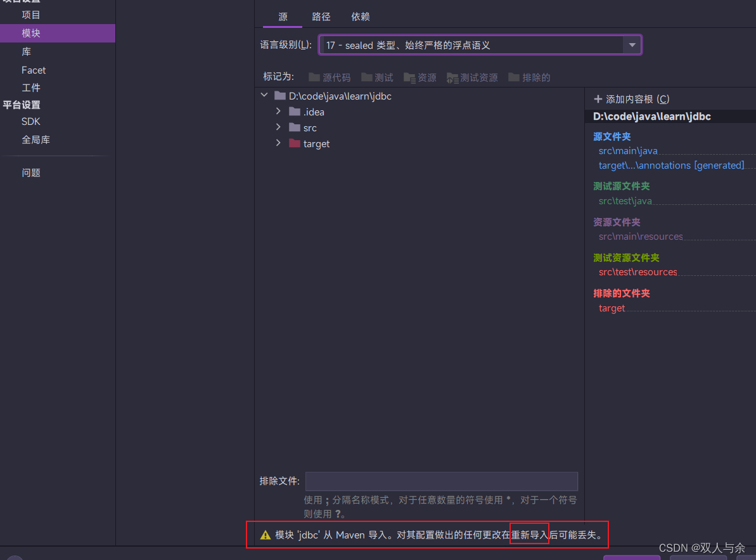This screenshot has width=756, height=560.
Task: Switch to the 路径 tab
Action: coord(321,16)
